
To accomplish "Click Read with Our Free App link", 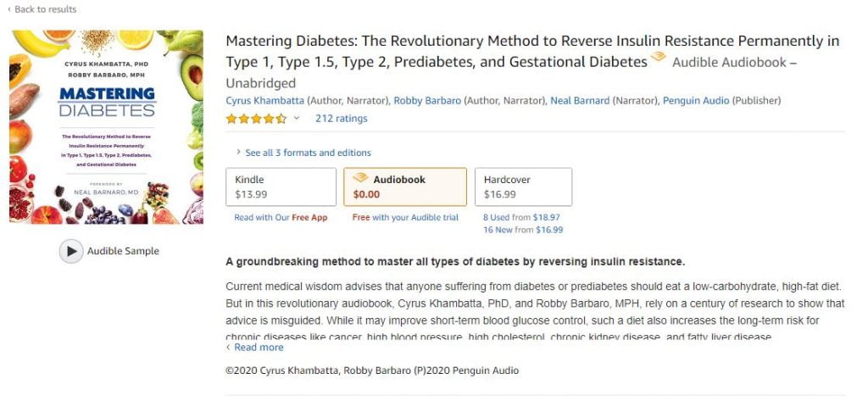I will pos(281,218).
